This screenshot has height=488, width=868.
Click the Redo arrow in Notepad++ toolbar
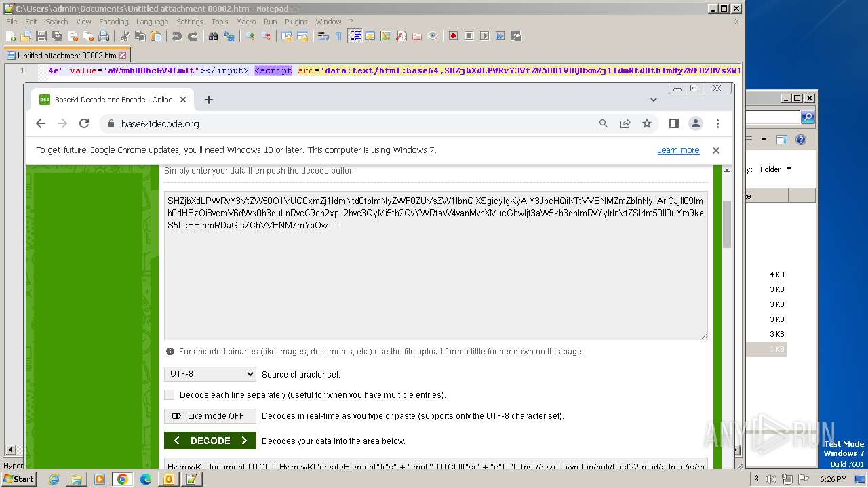(193, 36)
